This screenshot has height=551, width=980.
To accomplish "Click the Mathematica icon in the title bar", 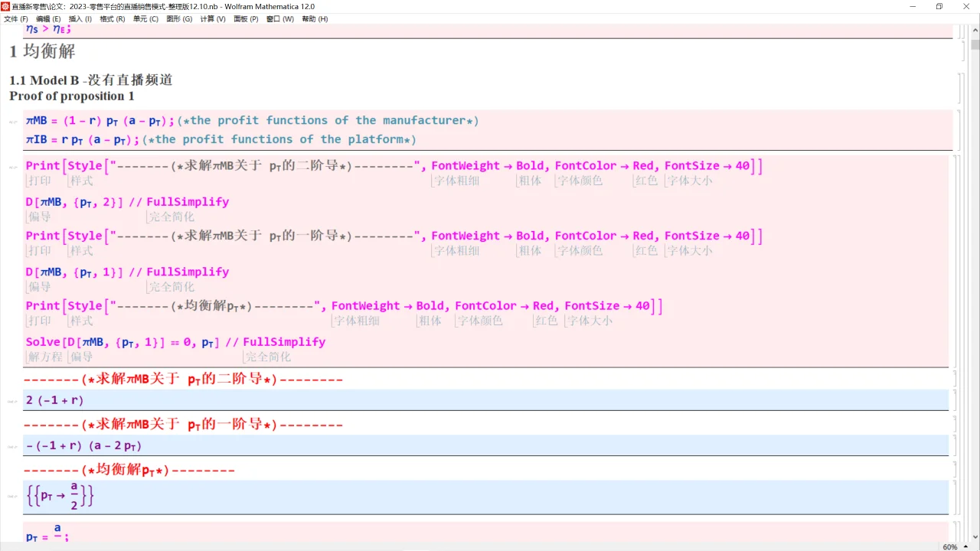I will pos(5,6).
